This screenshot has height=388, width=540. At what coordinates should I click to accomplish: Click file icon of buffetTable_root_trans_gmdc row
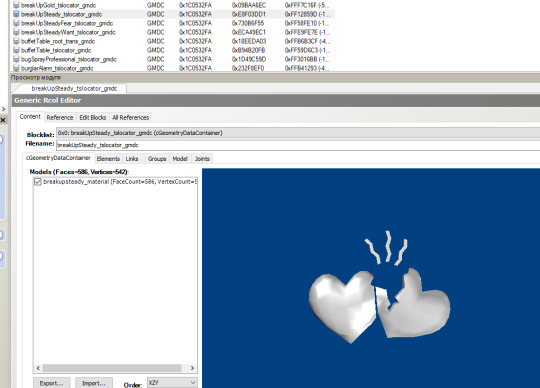pyautogui.click(x=16, y=41)
